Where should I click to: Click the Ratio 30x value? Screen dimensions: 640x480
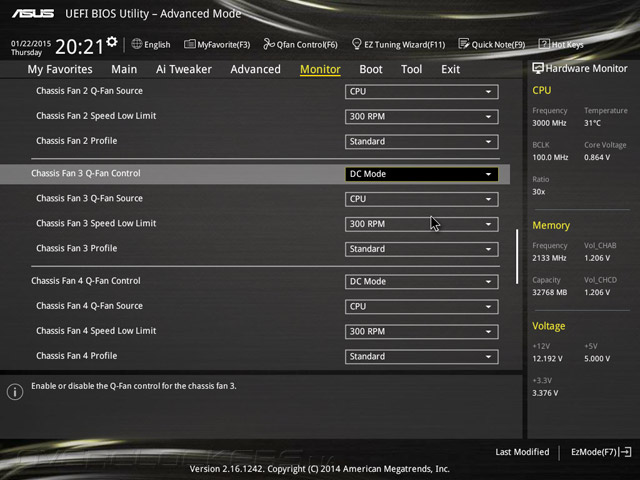point(538,192)
